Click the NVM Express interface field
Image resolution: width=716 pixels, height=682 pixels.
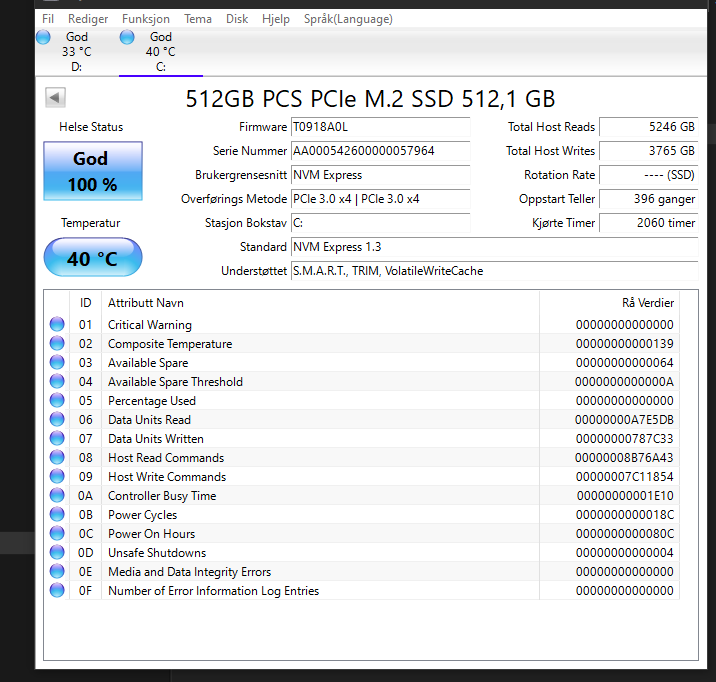380,175
